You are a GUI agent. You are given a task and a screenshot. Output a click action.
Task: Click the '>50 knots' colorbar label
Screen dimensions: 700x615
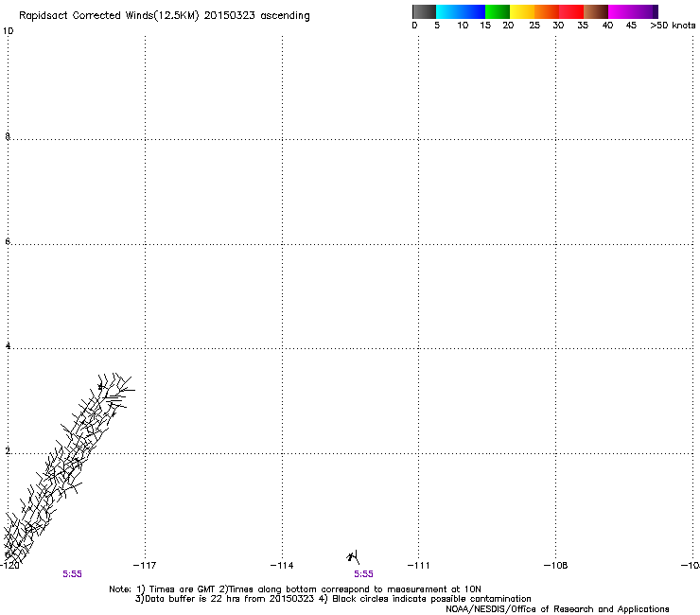[x=673, y=26]
